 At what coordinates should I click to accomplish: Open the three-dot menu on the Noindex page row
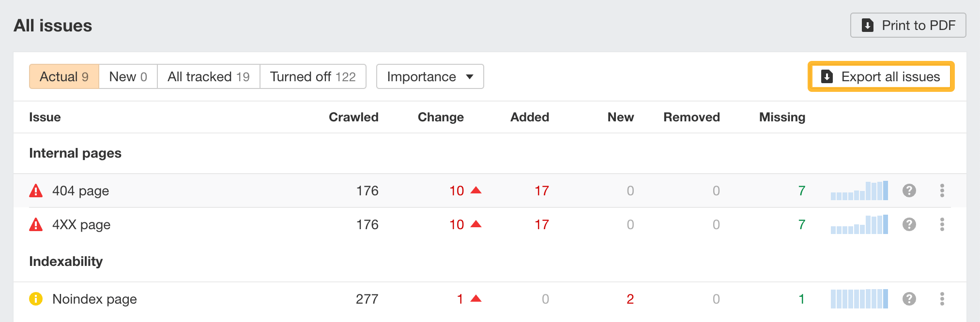coord(942,299)
